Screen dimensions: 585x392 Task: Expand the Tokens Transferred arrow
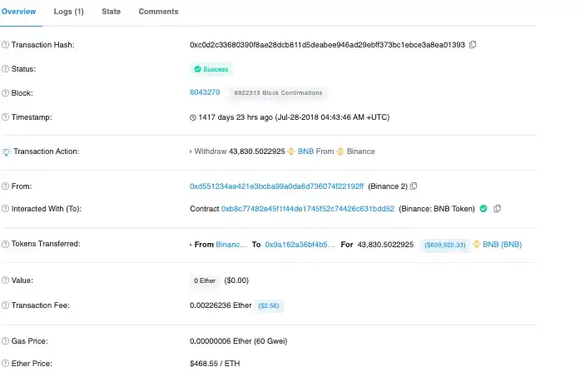click(191, 245)
